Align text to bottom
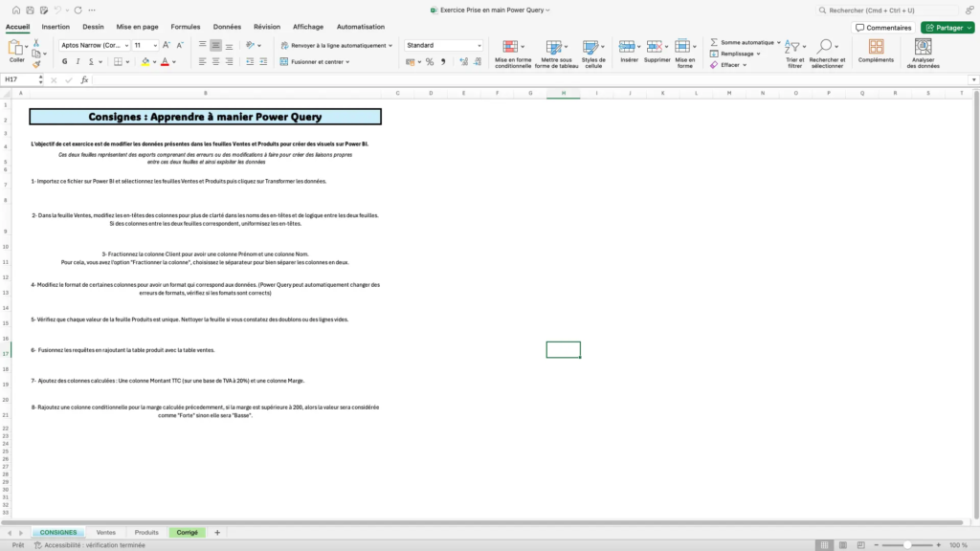The image size is (980, 551). pyautogui.click(x=230, y=45)
